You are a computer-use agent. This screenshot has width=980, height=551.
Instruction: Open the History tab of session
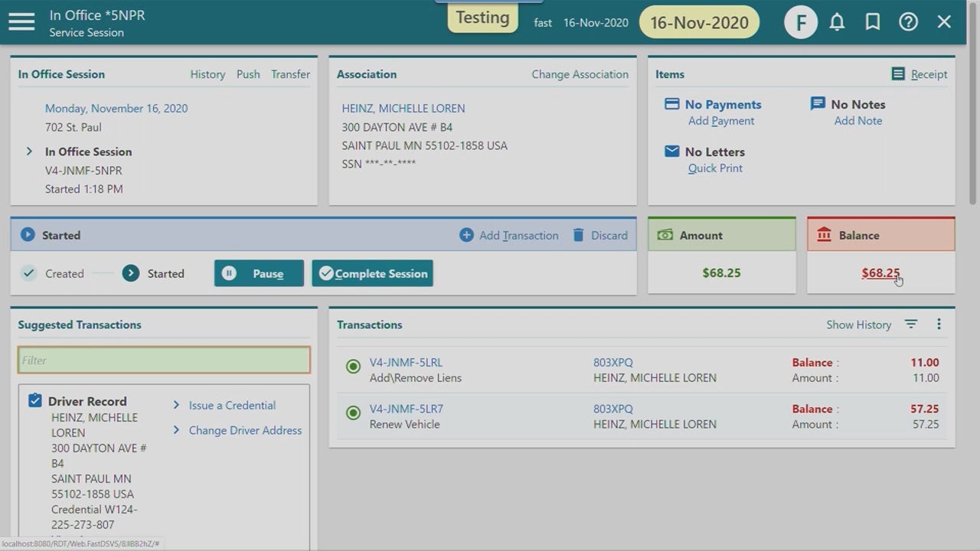207,74
